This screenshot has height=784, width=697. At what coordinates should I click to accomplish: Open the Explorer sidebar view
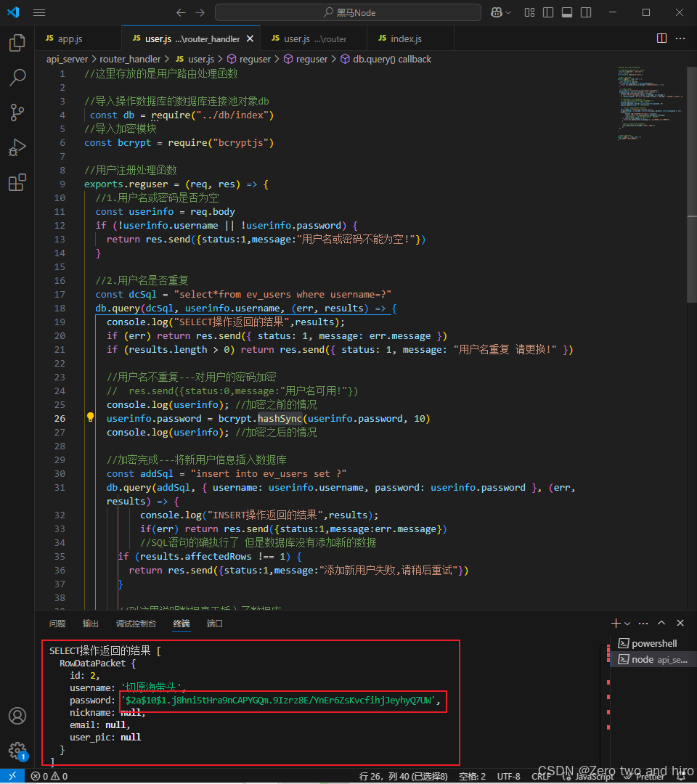(17, 43)
